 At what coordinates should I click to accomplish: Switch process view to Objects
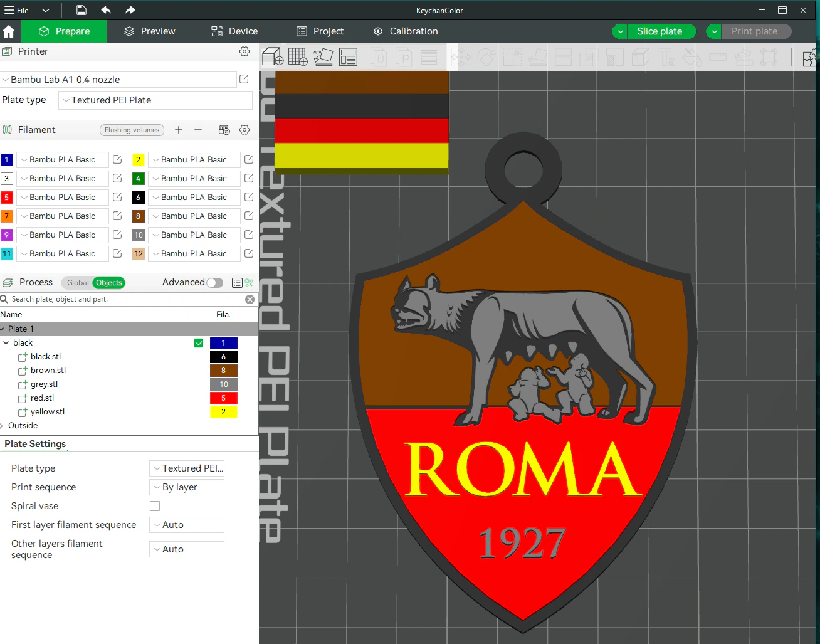109,283
